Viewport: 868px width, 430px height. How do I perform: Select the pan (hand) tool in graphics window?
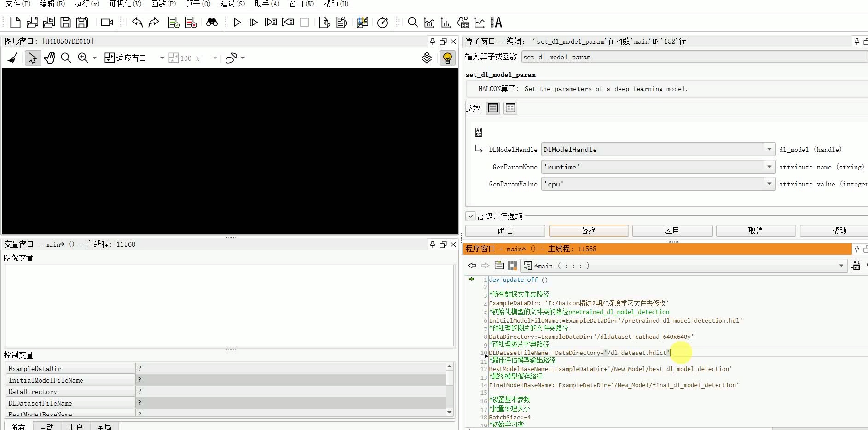(49, 58)
